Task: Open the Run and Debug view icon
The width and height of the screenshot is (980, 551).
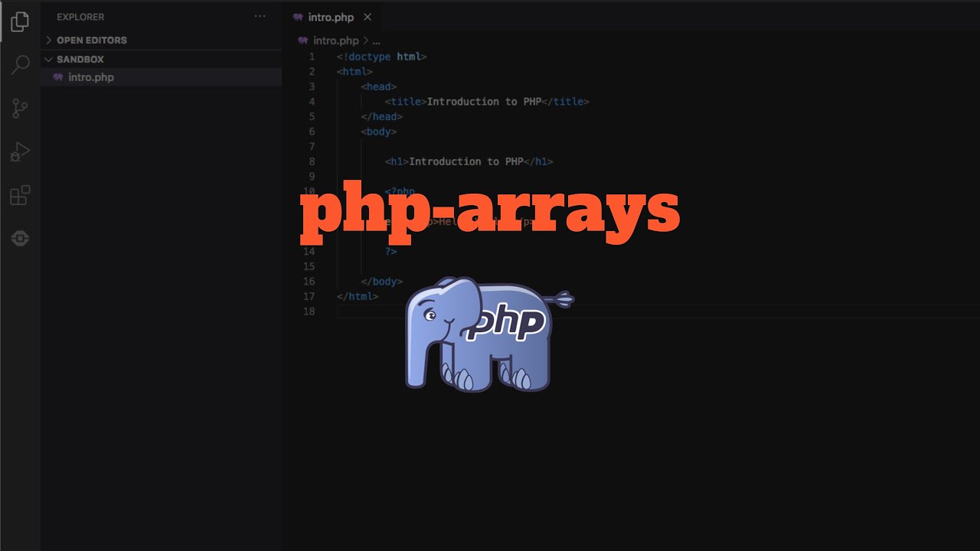Action: tap(20, 152)
